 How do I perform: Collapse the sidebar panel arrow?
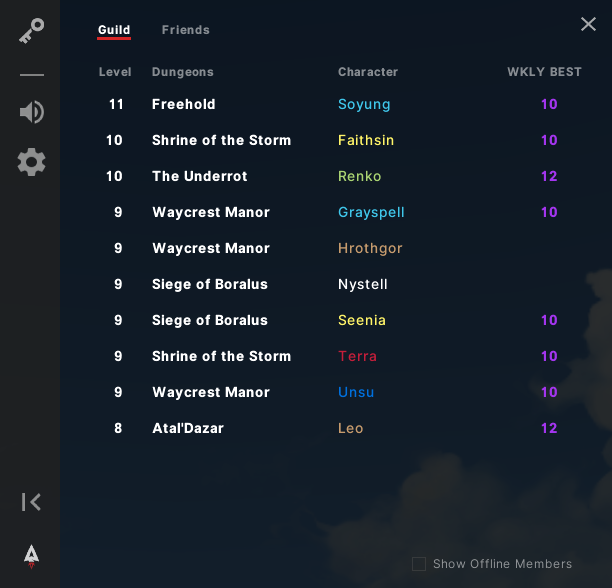[31, 502]
